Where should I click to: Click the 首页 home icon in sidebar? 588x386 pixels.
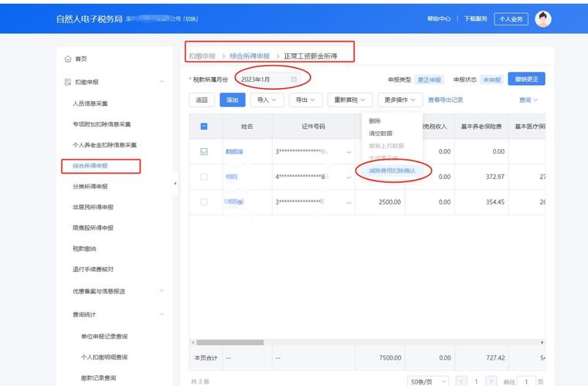point(67,59)
